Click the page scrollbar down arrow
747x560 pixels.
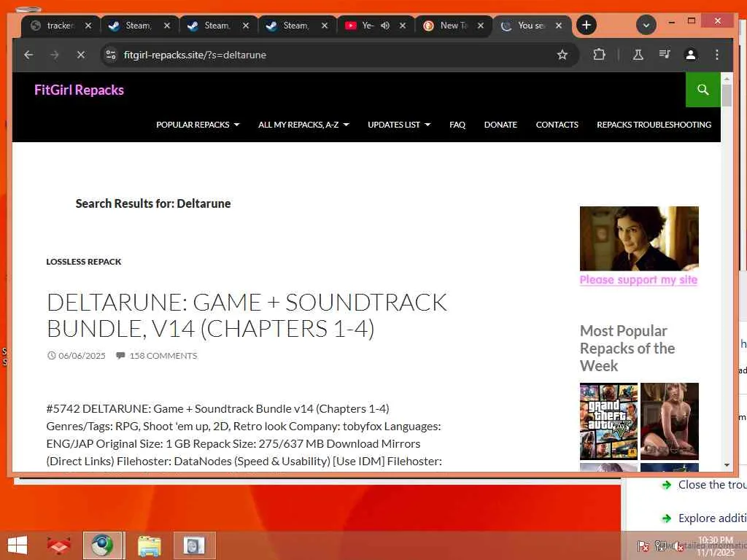[x=727, y=464]
